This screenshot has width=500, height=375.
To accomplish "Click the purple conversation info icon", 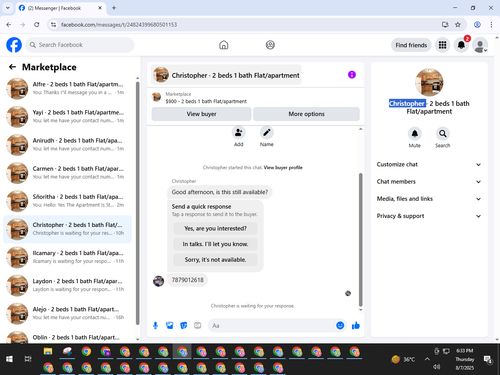I will point(352,75).
